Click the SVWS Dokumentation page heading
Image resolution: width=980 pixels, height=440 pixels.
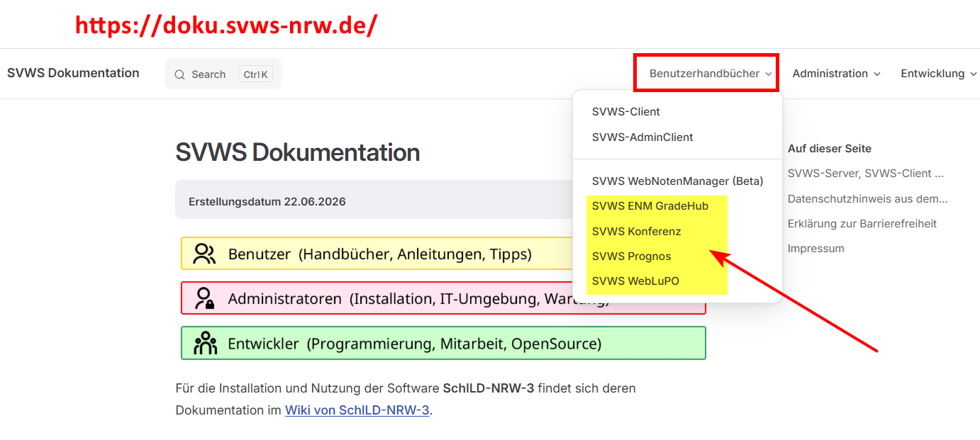tap(297, 152)
